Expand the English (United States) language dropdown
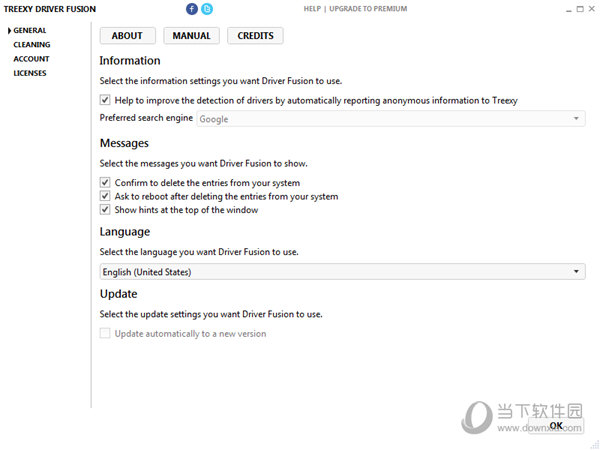Image resolution: width=600 pixels, height=450 pixels. click(x=342, y=272)
